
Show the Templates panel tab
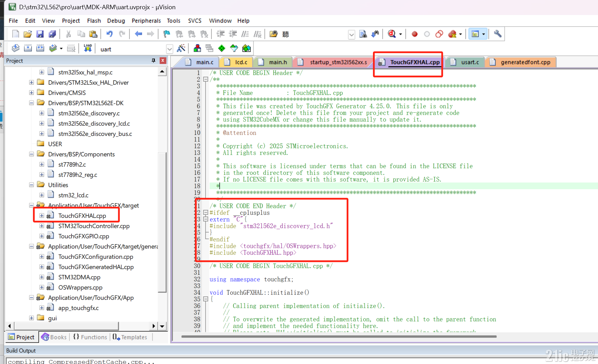[130, 337]
